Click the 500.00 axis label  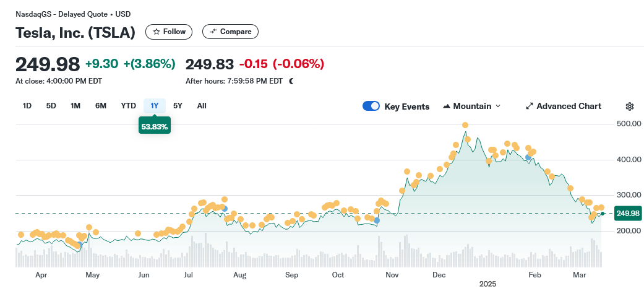629,124
